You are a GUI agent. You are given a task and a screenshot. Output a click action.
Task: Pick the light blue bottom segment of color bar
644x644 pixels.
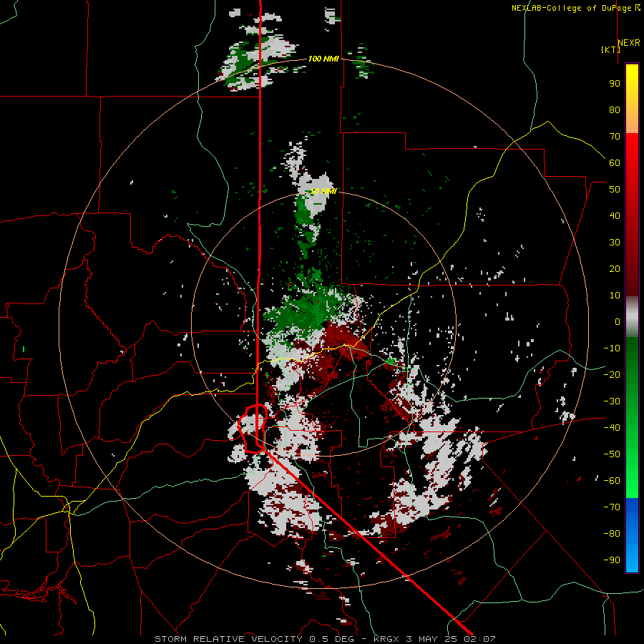click(x=632, y=559)
